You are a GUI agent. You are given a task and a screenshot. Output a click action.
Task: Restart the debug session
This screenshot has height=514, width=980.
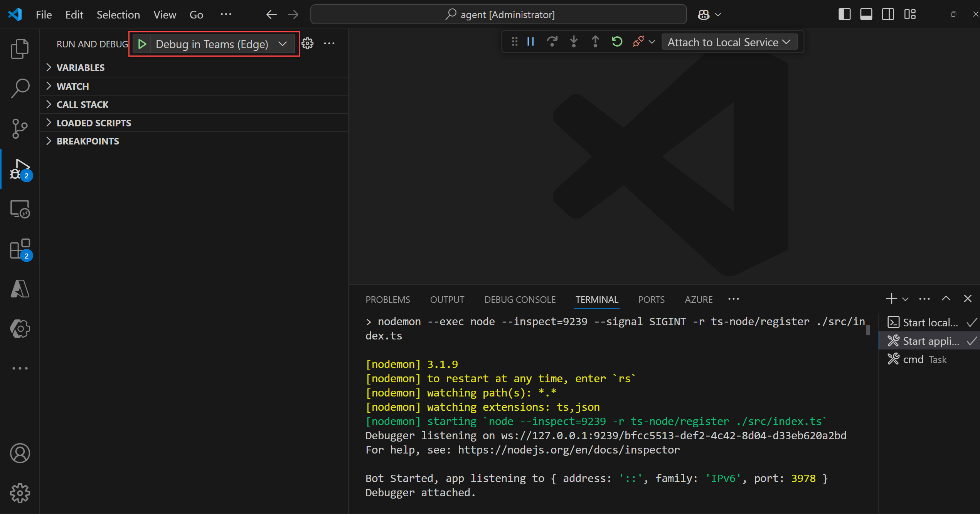617,42
